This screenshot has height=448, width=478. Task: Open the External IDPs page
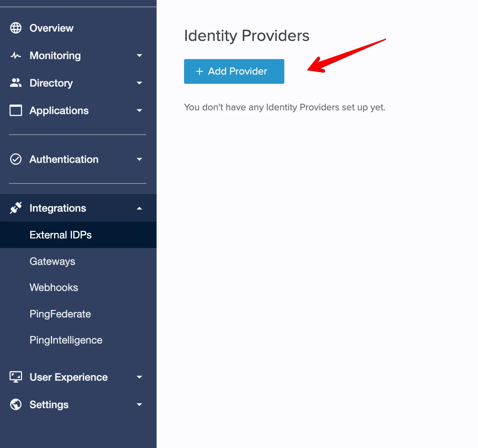[60, 235]
